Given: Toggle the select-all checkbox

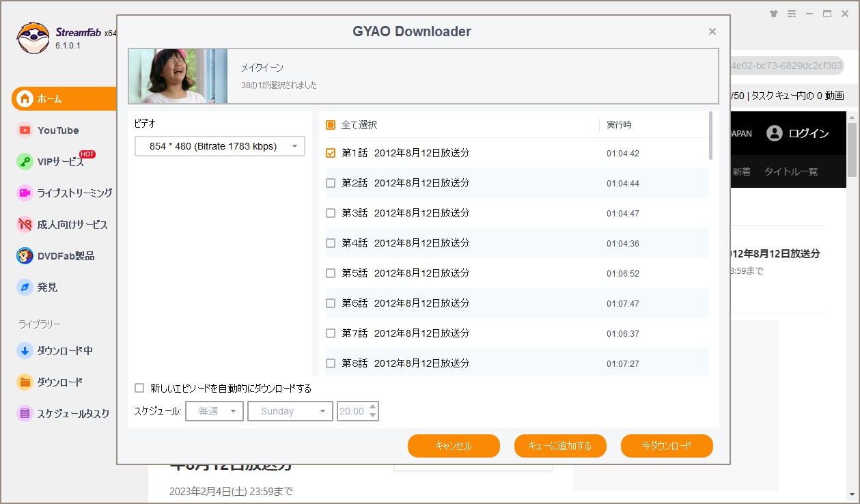Looking at the screenshot, I should pyautogui.click(x=331, y=125).
